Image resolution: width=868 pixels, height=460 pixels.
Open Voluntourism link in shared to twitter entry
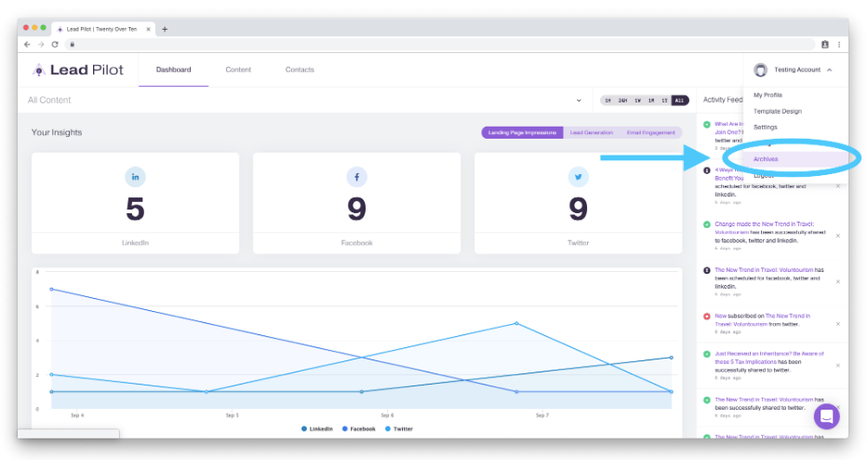click(x=764, y=399)
